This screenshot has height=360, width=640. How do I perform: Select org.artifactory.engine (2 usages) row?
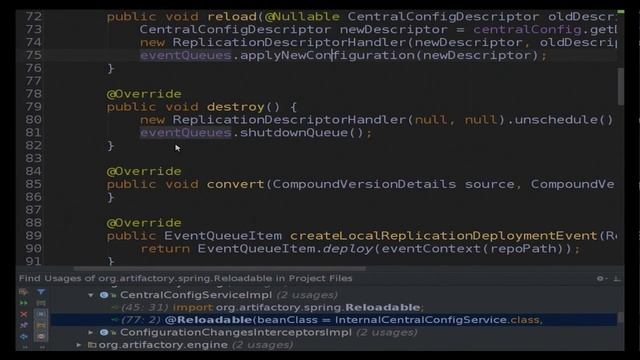(196, 345)
